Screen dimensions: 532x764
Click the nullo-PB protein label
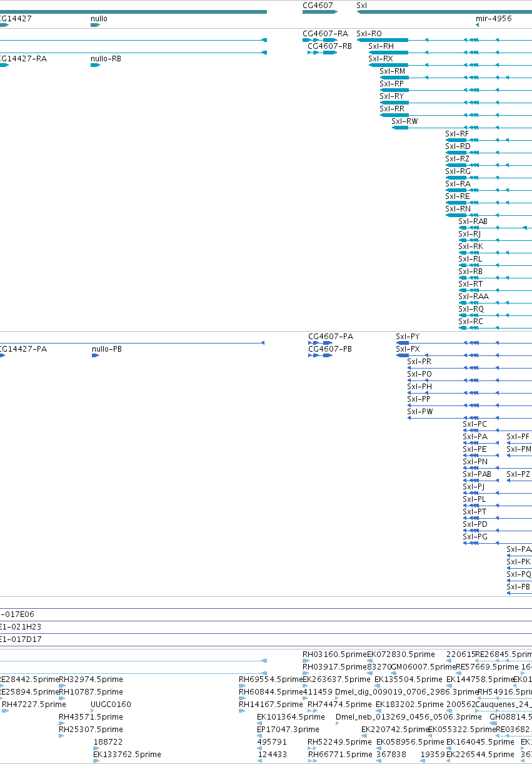[107, 349]
